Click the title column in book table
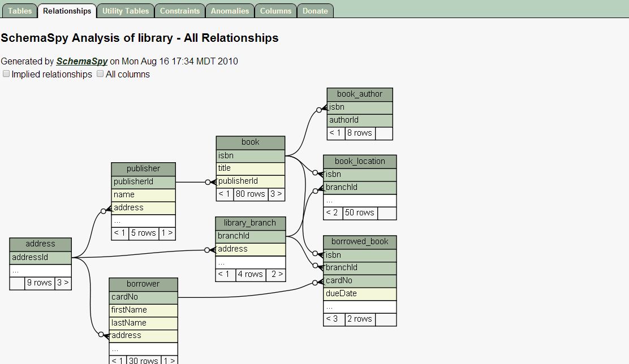 (250, 168)
